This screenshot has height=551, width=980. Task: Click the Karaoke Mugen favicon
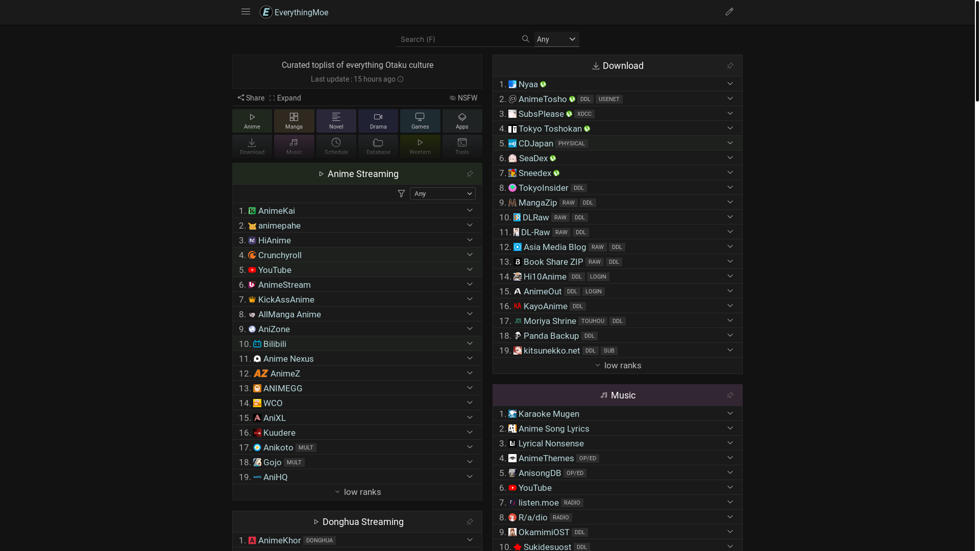click(x=512, y=414)
